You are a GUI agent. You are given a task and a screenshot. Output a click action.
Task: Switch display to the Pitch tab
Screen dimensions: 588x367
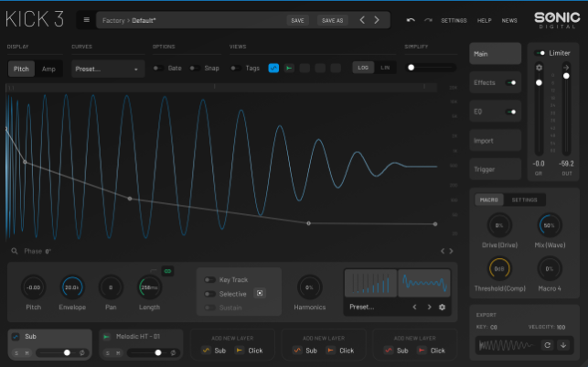click(21, 69)
